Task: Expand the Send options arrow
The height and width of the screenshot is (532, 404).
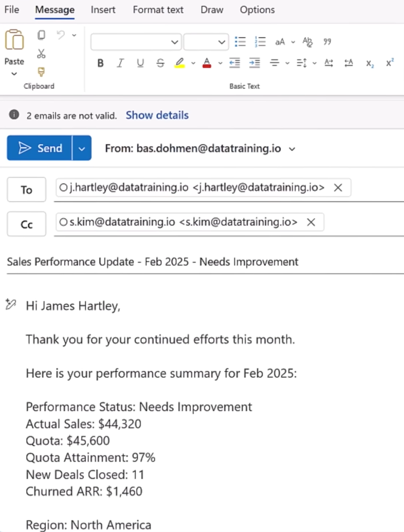Action: pyautogui.click(x=82, y=148)
